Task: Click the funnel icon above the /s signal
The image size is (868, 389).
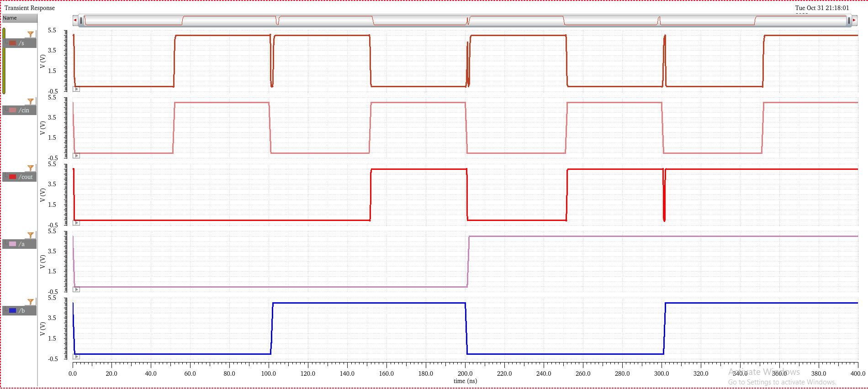Action: (31, 34)
